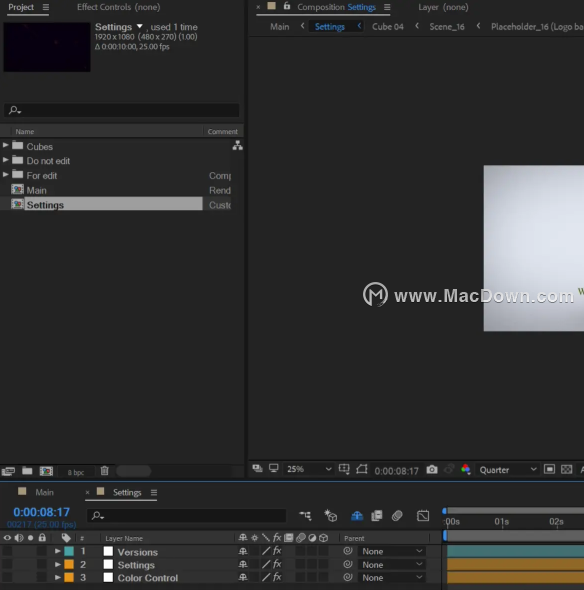Take a snapshot with camera icon
The width and height of the screenshot is (584, 590).
tap(432, 470)
